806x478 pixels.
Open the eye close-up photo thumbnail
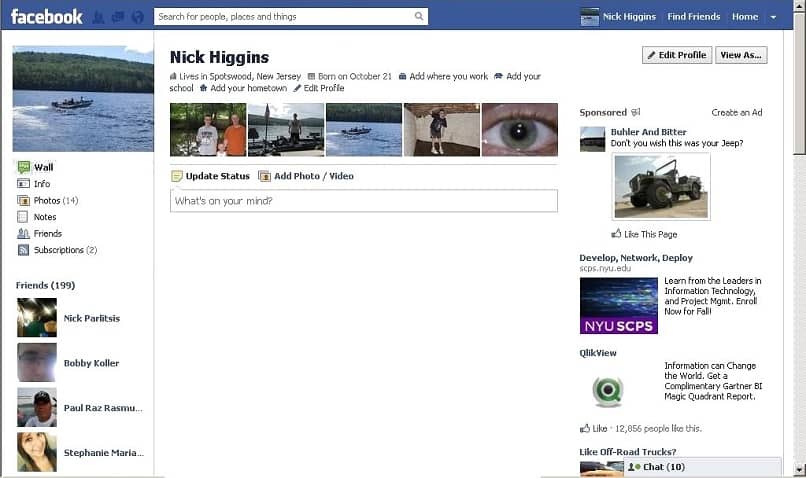coord(519,130)
